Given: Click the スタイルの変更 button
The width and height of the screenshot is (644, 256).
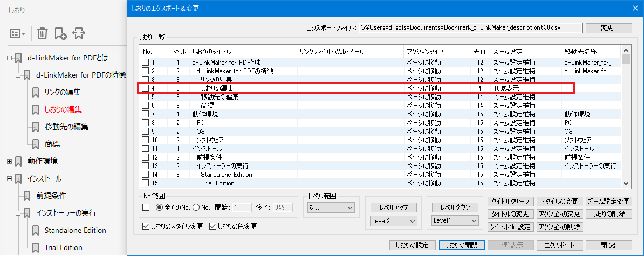Looking at the screenshot, I should pyautogui.click(x=559, y=202).
